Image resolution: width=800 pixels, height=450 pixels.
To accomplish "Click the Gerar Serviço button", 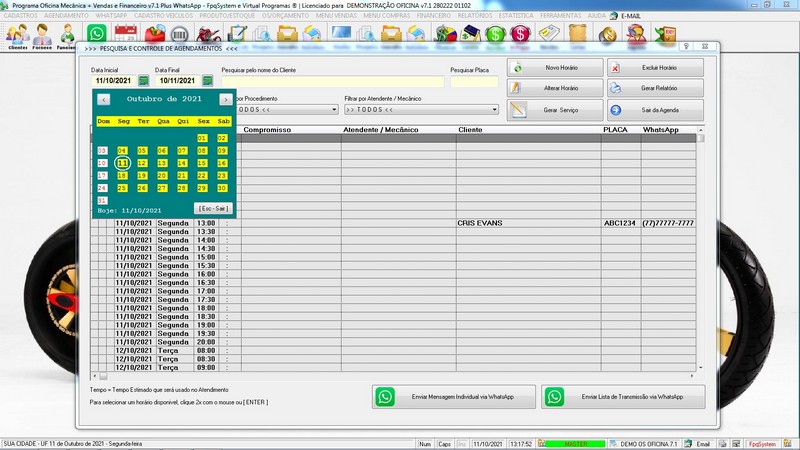I will pyautogui.click(x=555, y=110).
